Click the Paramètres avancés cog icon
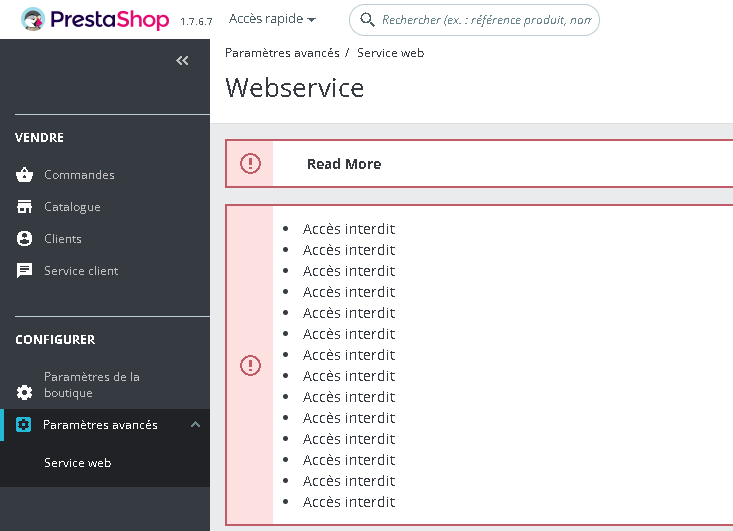Screen dimensions: 733x531 [23, 424]
